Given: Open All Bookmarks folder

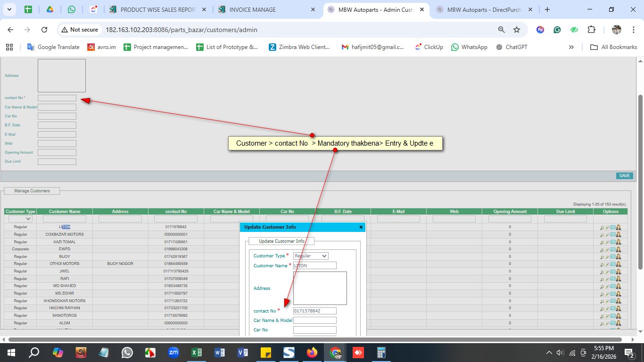Looking at the screenshot, I should [614, 47].
